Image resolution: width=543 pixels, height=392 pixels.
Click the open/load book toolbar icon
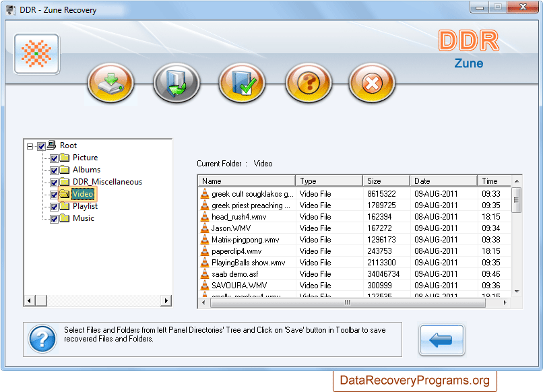click(x=177, y=83)
